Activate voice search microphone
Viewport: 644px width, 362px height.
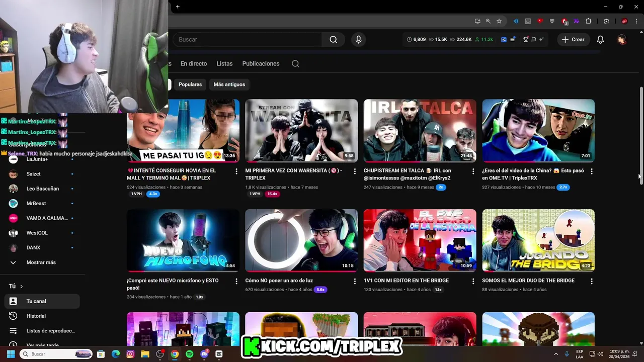coord(358,39)
